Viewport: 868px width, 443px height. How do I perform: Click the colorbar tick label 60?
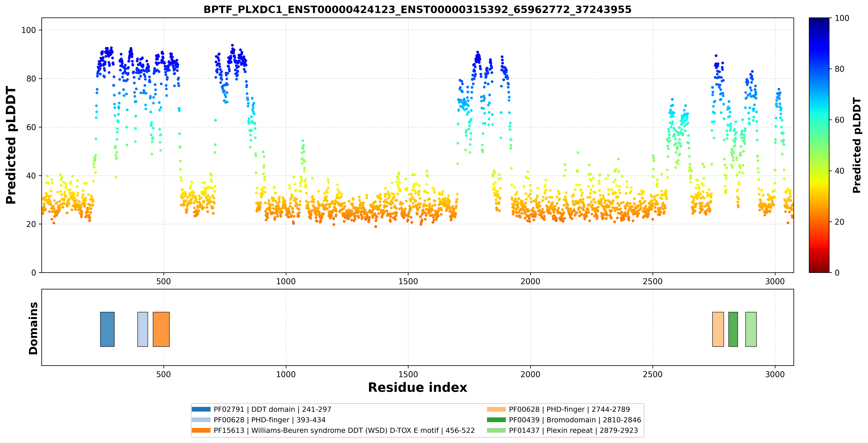839,120
